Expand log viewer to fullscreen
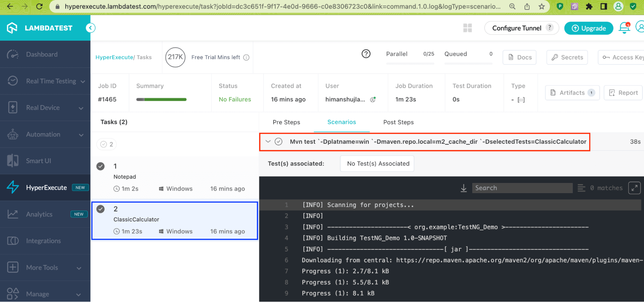Image resolution: width=644 pixels, height=302 pixels. [634, 188]
